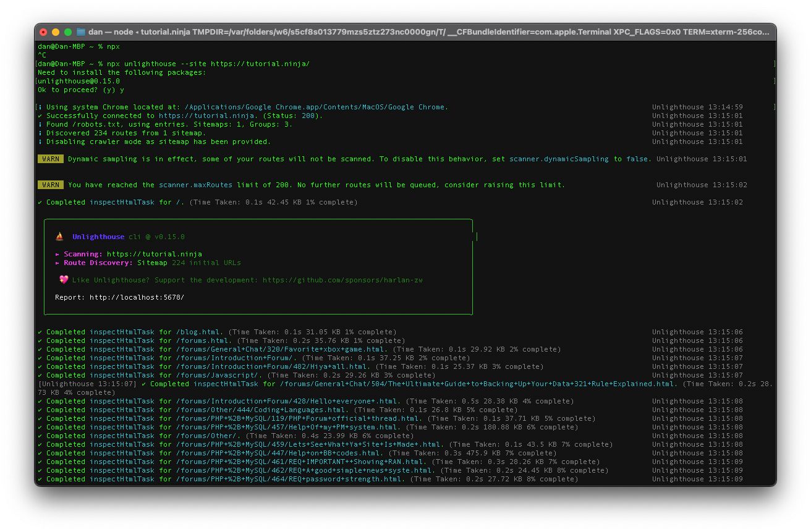This screenshot has height=532, width=811.
Task: Click 'Need to install the following packages:' line
Action: (122, 72)
